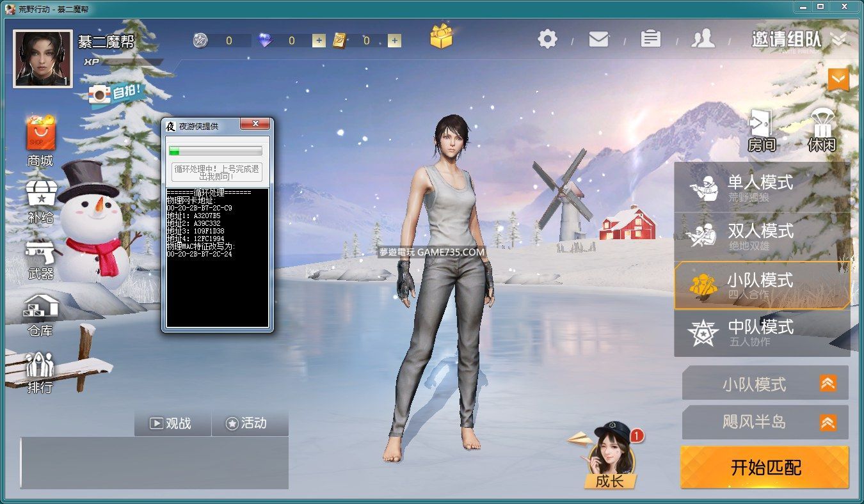Viewport: 864px width, 504px height.
Task: Collapse panel with orange chevron button
Action: 838,80
